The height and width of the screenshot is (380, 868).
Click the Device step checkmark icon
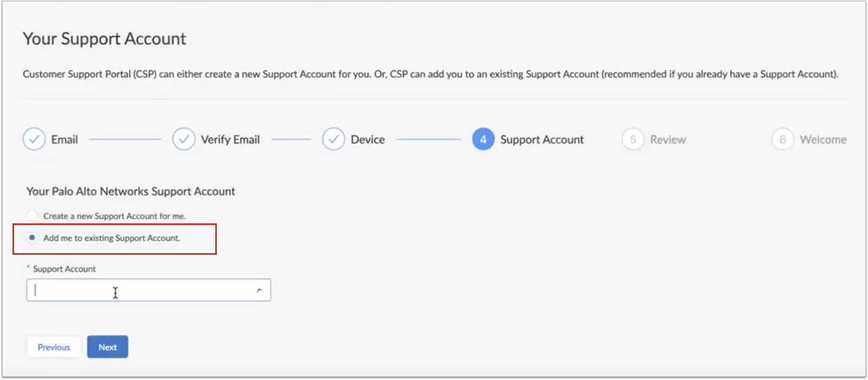pos(333,139)
